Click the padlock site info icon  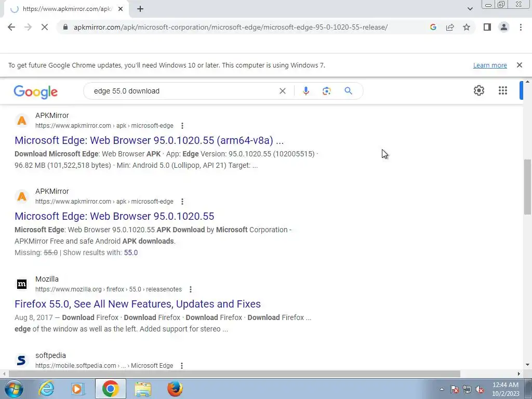pos(65,27)
